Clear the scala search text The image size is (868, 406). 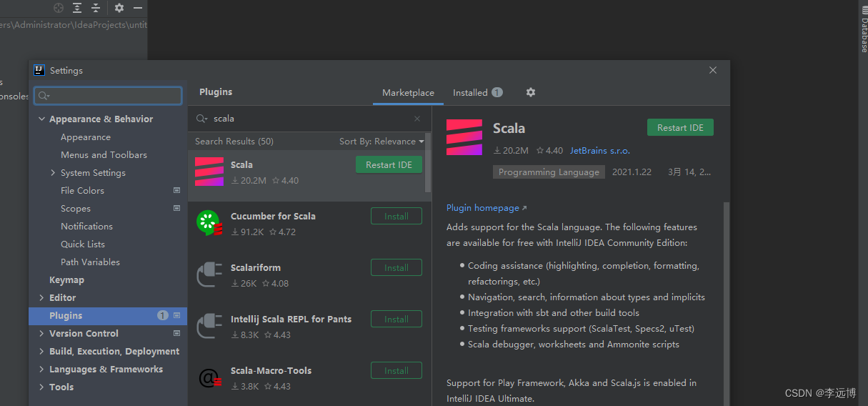(x=417, y=119)
